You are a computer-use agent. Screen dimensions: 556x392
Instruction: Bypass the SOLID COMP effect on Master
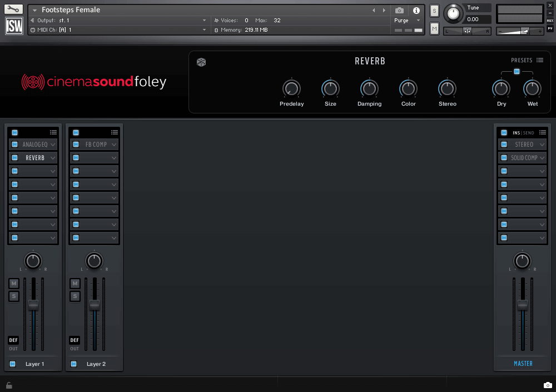(504, 157)
